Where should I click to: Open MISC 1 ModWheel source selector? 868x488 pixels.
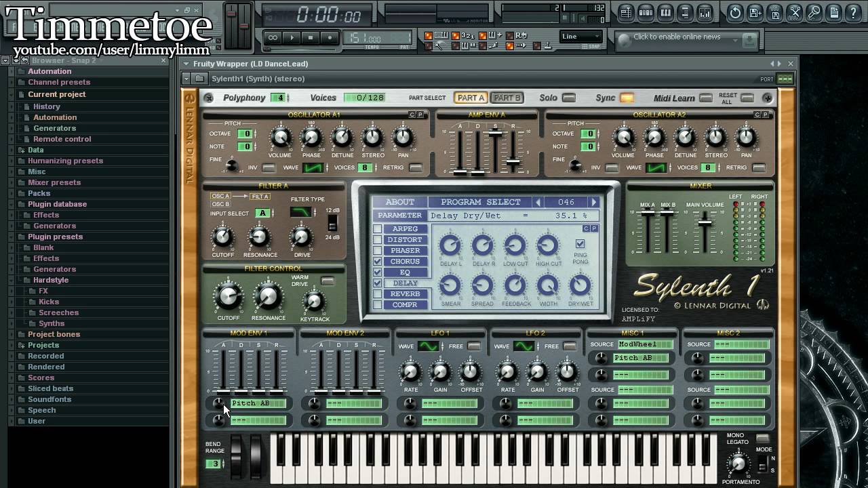click(x=645, y=344)
